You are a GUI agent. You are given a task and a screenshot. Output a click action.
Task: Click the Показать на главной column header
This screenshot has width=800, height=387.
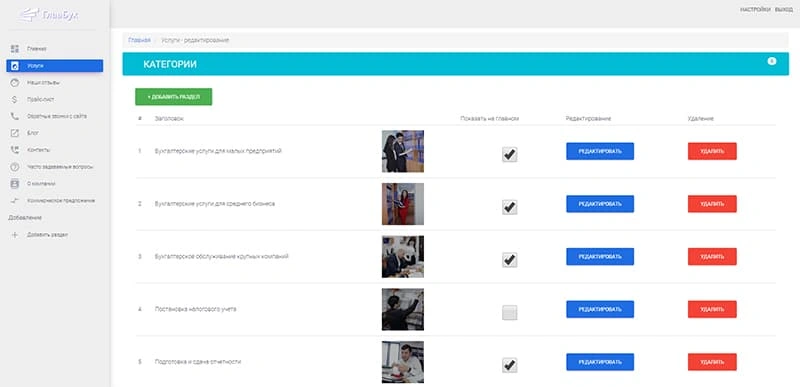point(489,118)
